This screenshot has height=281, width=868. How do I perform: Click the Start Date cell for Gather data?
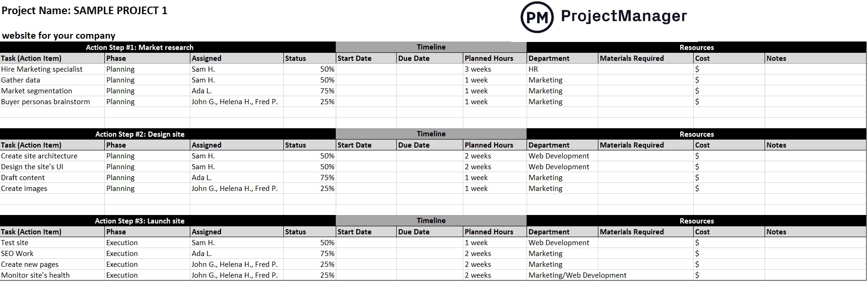click(366, 80)
